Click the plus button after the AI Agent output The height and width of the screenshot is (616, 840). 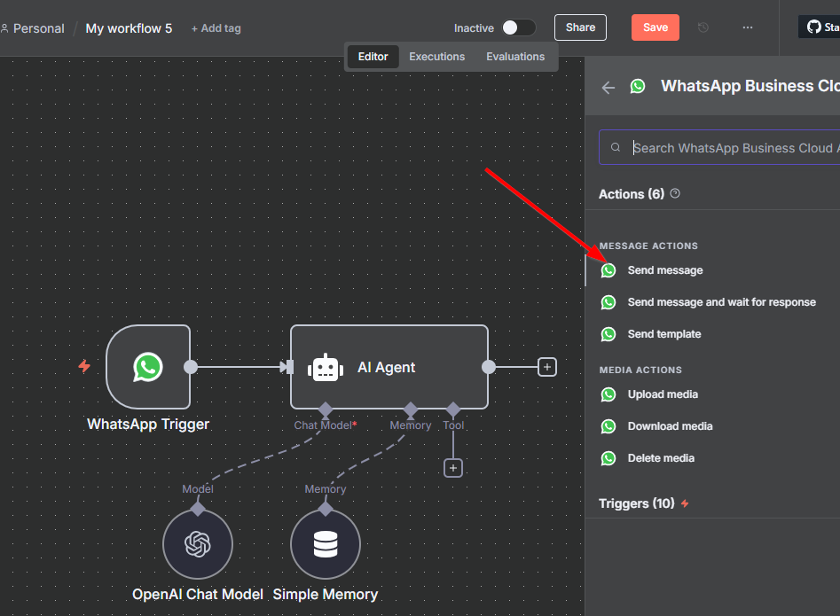click(547, 367)
